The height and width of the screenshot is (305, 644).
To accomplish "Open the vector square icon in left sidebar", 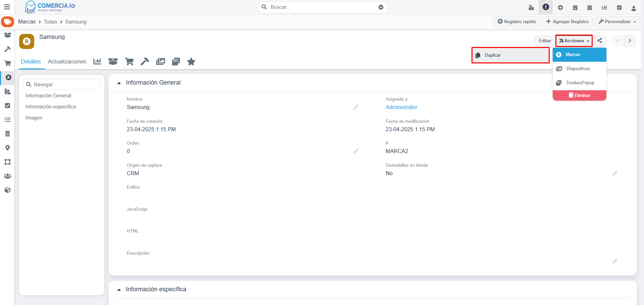I will point(7,162).
